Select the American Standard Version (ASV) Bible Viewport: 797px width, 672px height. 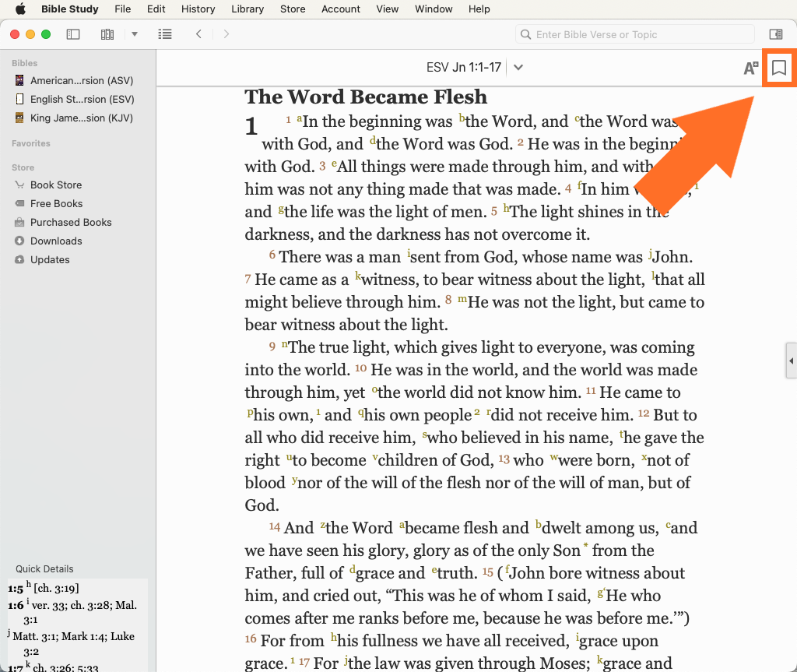(x=82, y=80)
